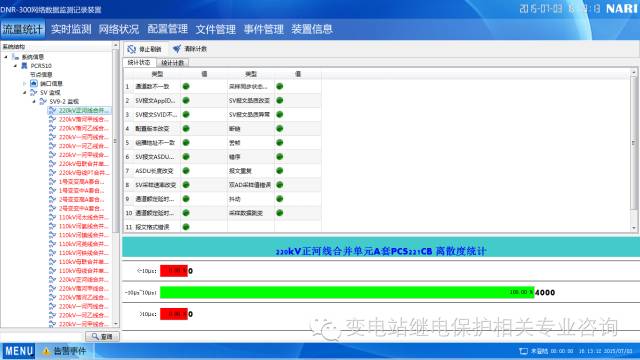Click the device icon beside PCRS10
The width and height of the screenshot is (640, 360).
[x=24, y=66]
